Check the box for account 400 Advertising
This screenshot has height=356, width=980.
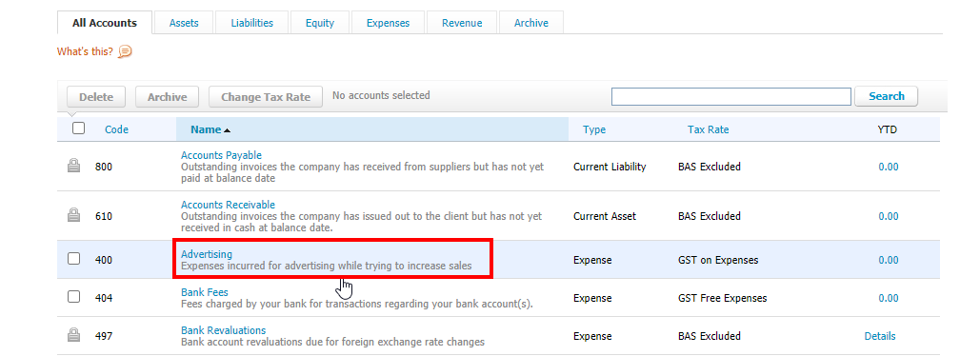[x=73, y=259]
